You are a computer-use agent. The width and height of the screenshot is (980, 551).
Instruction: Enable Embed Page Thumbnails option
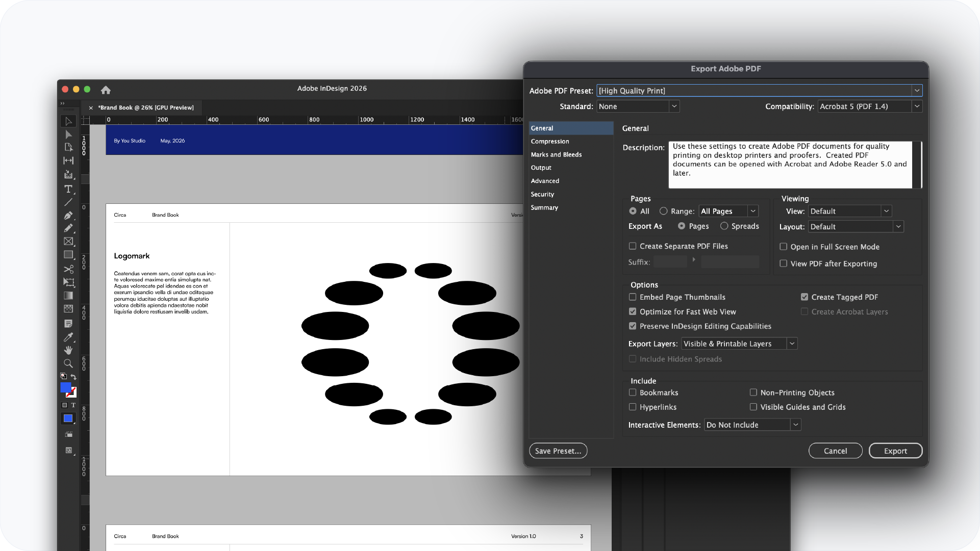tap(633, 297)
